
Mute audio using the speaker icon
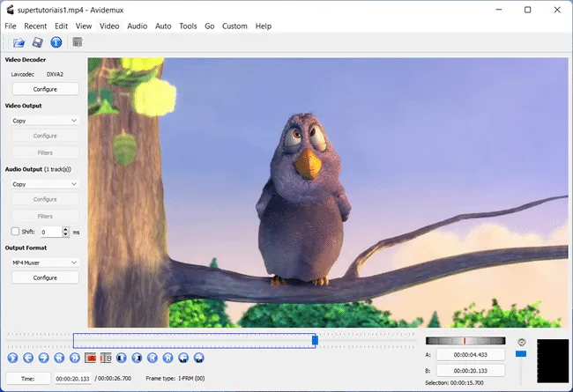[x=522, y=342]
